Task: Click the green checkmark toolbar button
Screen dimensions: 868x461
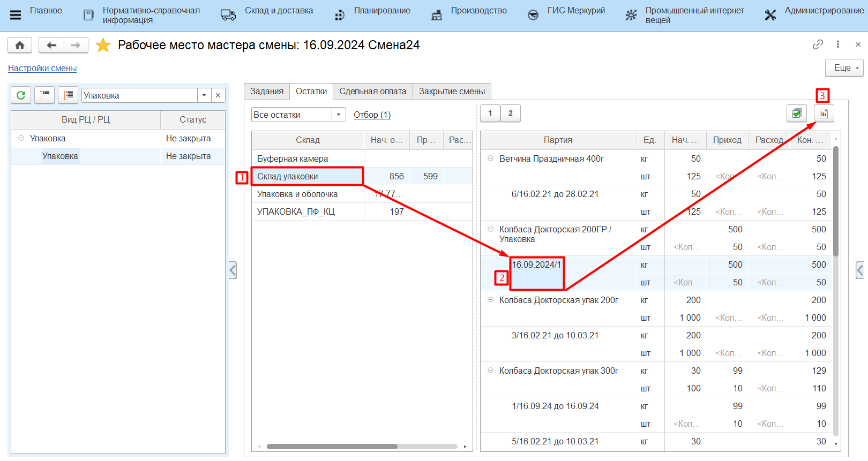Action: click(x=797, y=114)
